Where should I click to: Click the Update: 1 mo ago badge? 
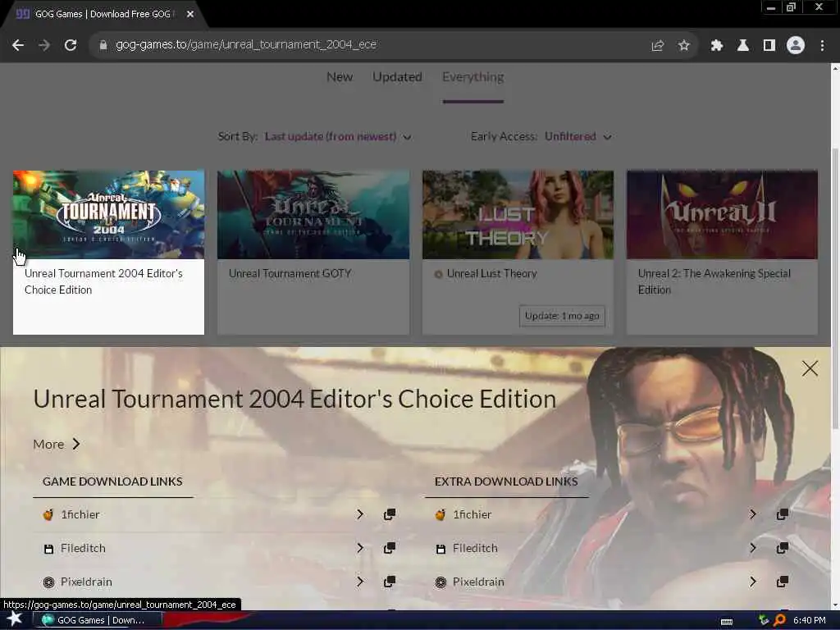click(562, 316)
